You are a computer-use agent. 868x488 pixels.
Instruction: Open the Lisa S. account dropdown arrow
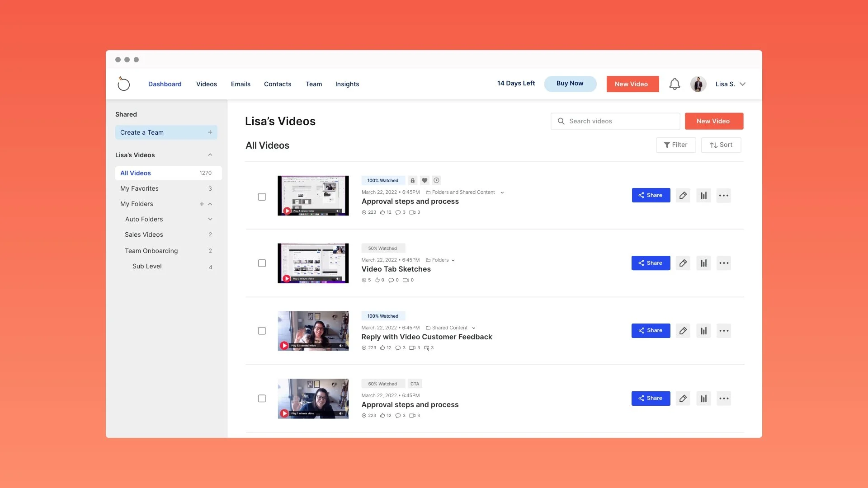(x=742, y=84)
